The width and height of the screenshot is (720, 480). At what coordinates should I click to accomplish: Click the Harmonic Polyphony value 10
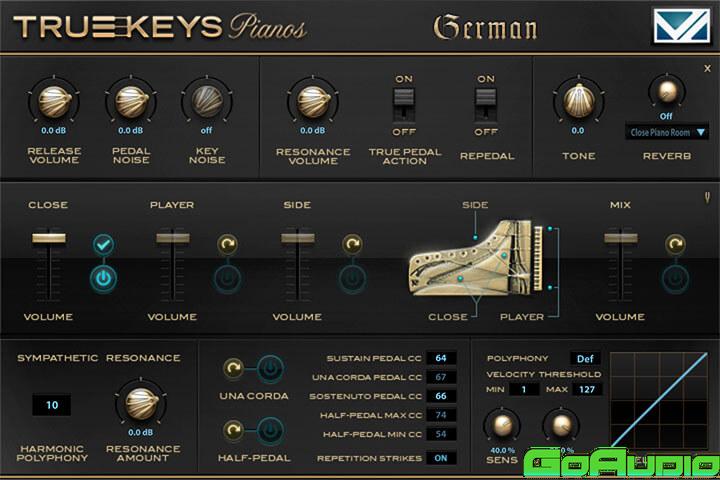coord(52,405)
